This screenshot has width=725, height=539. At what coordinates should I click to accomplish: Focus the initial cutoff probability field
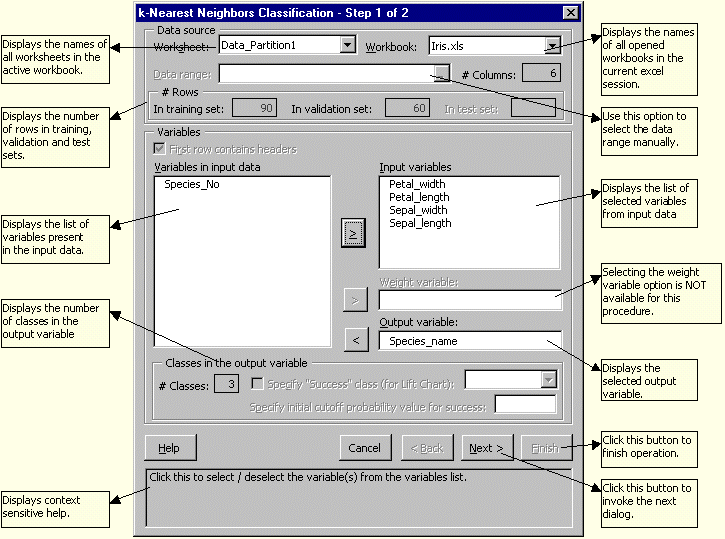525,405
